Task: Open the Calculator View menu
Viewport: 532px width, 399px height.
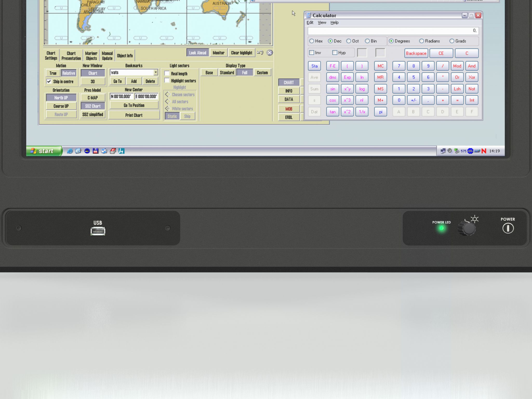Action: tap(322, 23)
